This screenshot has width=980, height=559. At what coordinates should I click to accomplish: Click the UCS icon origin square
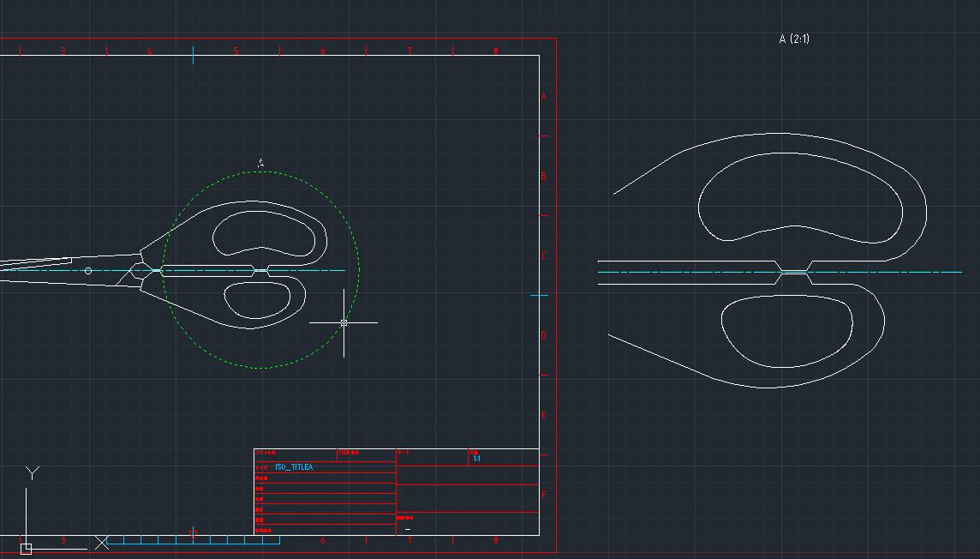click(26, 548)
